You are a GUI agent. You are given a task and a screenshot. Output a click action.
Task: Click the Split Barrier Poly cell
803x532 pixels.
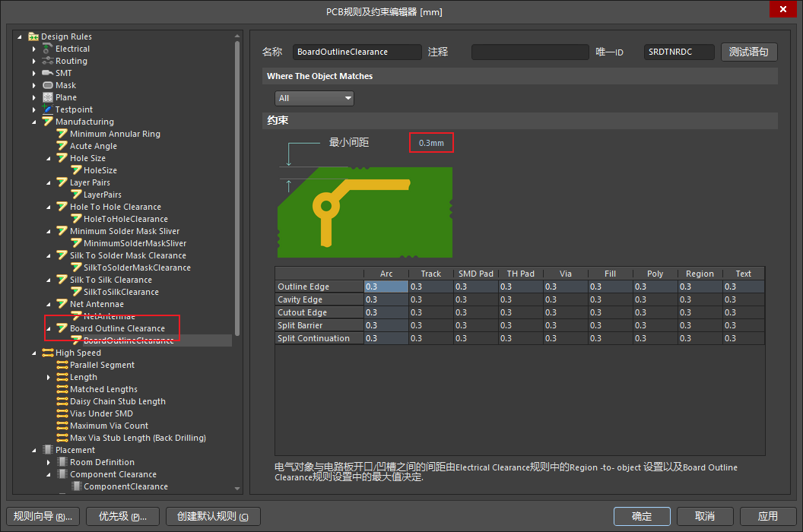[x=655, y=325]
